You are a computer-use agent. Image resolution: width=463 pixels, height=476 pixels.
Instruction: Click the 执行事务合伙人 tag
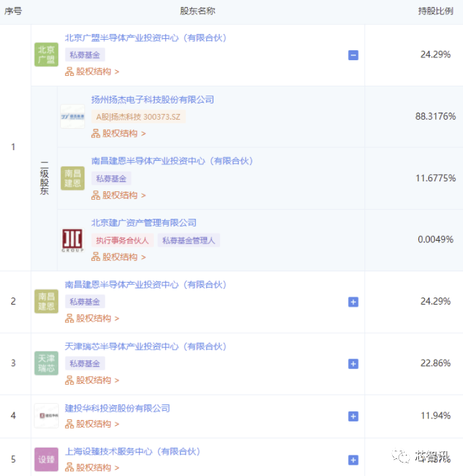123,240
